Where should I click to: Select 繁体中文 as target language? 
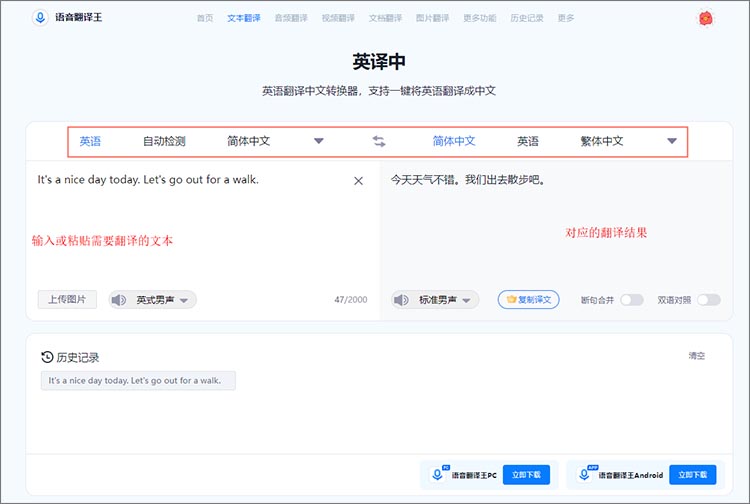click(602, 141)
